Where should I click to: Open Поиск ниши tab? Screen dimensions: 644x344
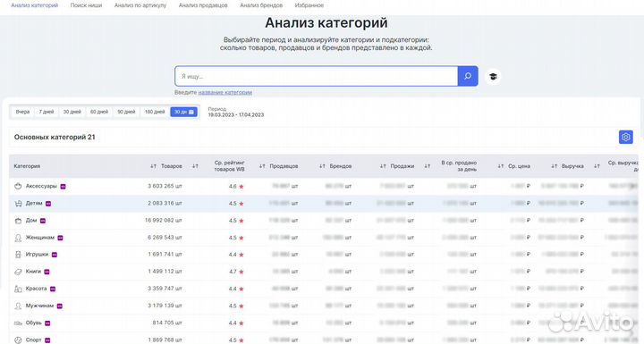86,5
